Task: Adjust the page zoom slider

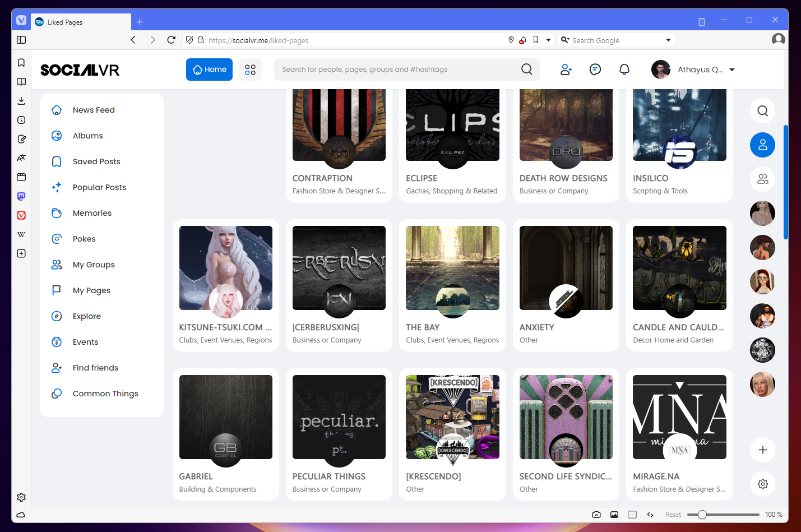Action: [723, 515]
